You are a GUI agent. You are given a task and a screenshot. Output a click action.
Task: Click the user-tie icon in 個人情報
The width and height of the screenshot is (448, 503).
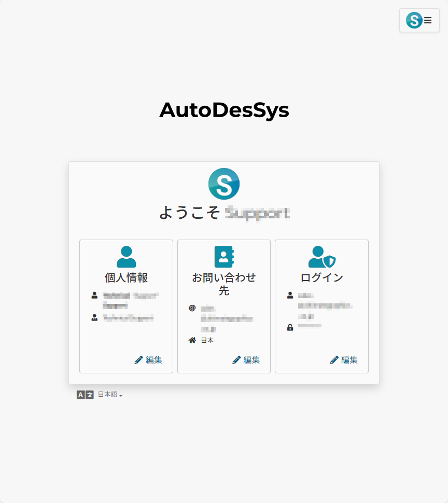coord(94,317)
